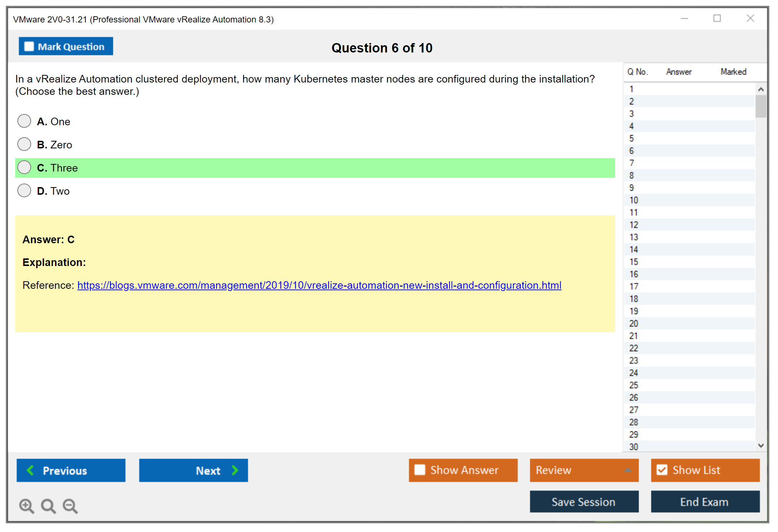Jump to question 15 in list
778x532 pixels.
pos(634,262)
